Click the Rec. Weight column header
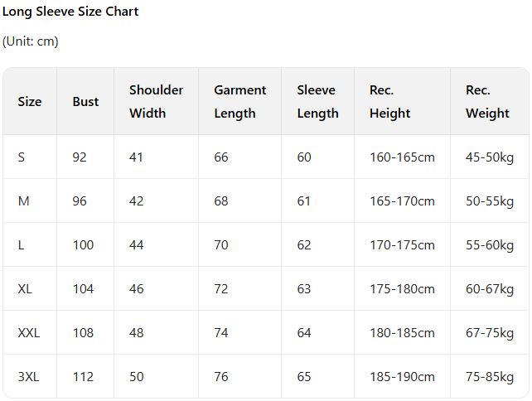Screen dimensions: 532x401 [x=487, y=102]
